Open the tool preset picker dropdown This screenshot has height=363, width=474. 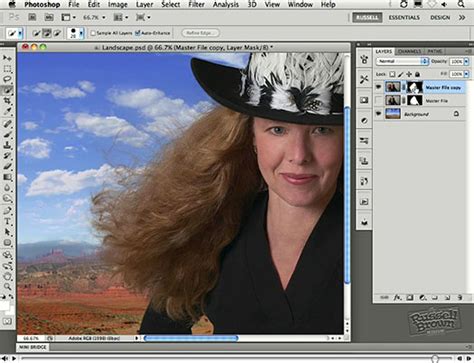20,33
